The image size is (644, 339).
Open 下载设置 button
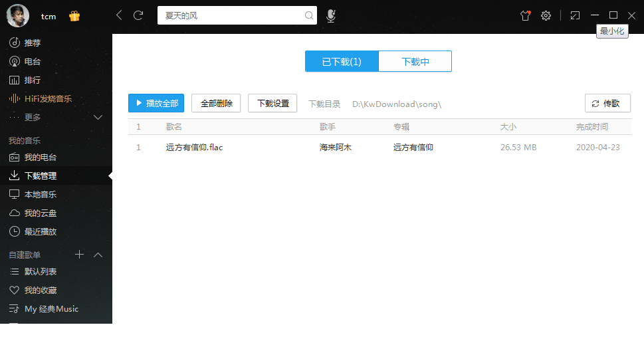point(272,103)
